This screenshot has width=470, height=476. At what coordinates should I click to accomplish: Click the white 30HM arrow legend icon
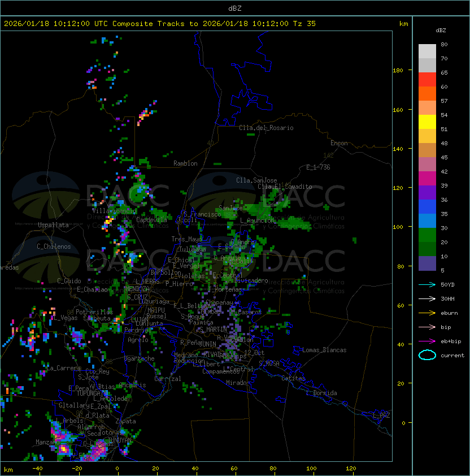pos(427,298)
